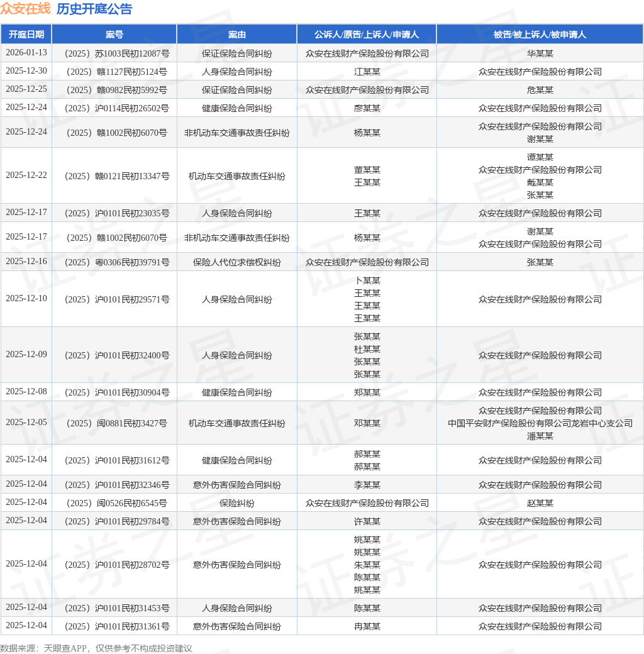Select case number 沪0101民初29571号
Screen dimensions: 644x654
(117, 299)
